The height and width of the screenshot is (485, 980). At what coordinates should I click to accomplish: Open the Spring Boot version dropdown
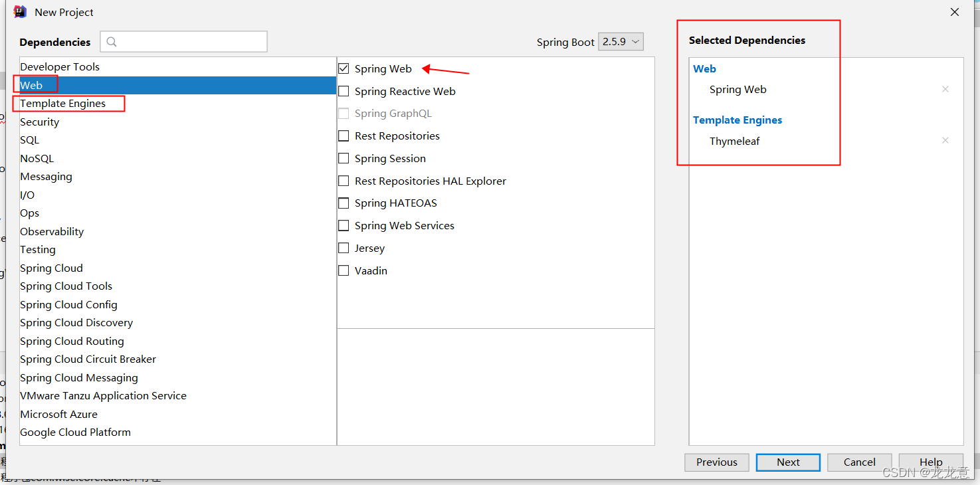point(621,41)
